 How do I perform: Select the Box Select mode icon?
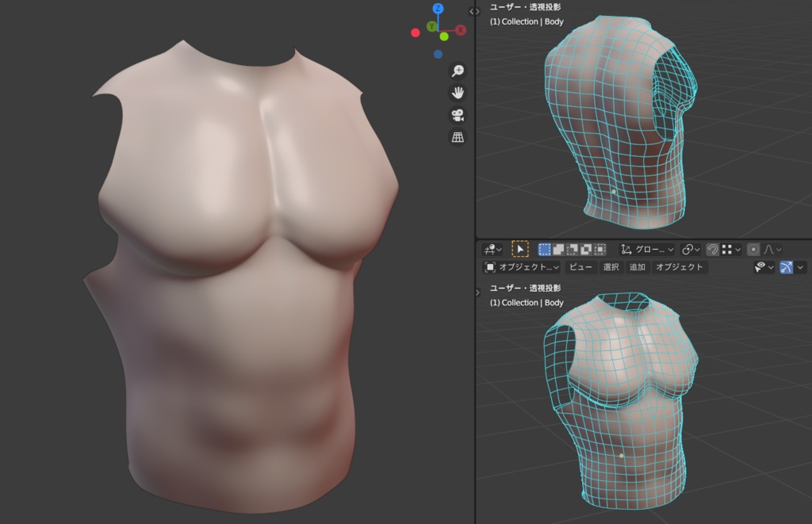click(x=544, y=248)
